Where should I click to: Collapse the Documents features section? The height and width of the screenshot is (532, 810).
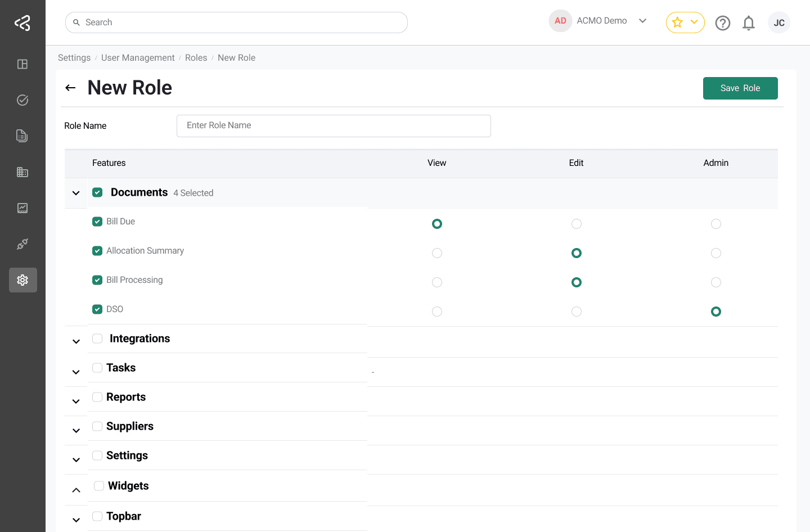click(x=75, y=192)
